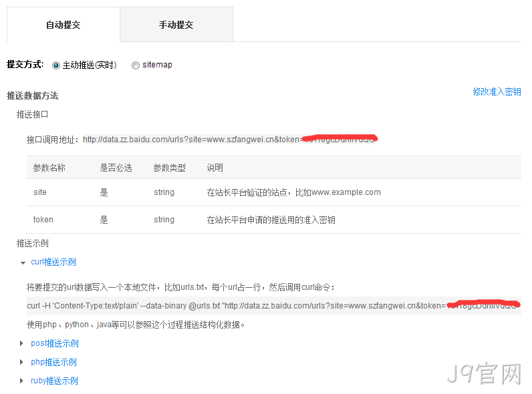Image resolution: width=532 pixels, height=394 pixels.
Task: Collapse the curl推送示例 arrow
Action: click(23, 263)
